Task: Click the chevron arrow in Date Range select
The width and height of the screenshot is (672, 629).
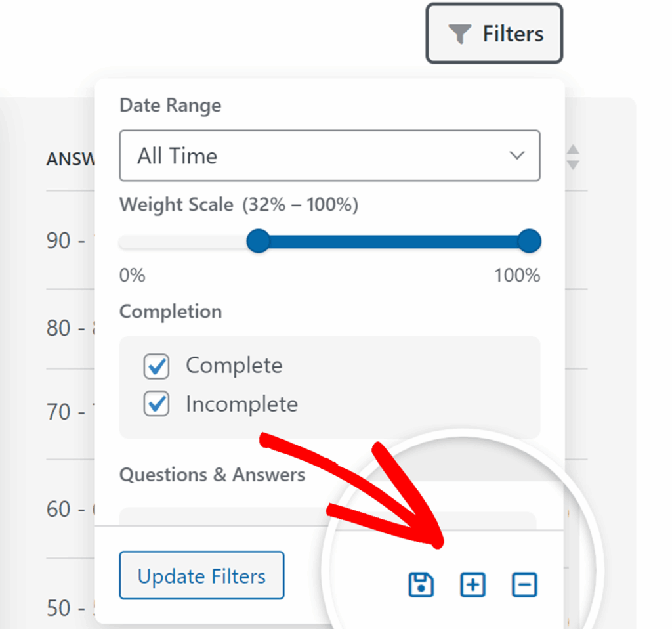Action: coord(517,156)
